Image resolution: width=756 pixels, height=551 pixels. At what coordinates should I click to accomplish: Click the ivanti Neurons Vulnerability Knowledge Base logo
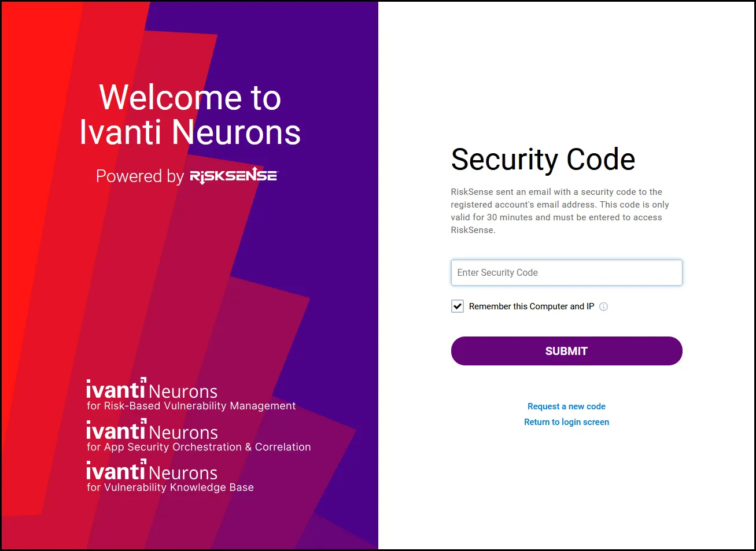pyautogui.click(x=170, y=476)
